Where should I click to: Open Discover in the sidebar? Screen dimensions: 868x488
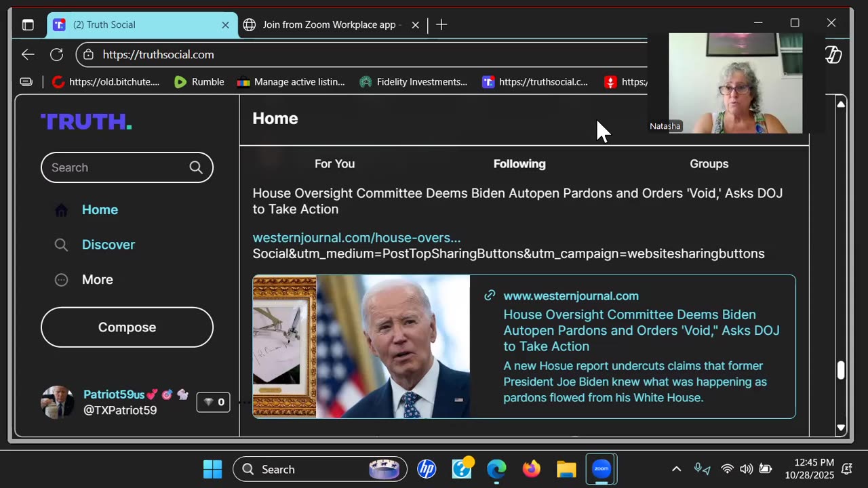coord(108,245)
